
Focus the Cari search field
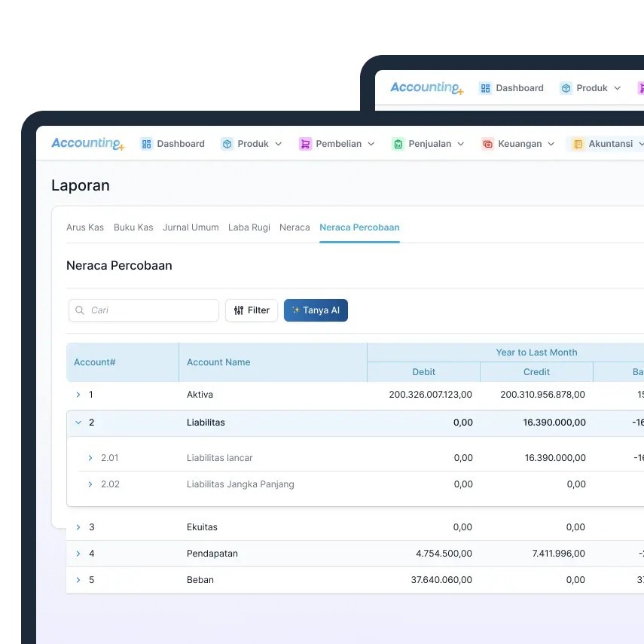(151, 310)
